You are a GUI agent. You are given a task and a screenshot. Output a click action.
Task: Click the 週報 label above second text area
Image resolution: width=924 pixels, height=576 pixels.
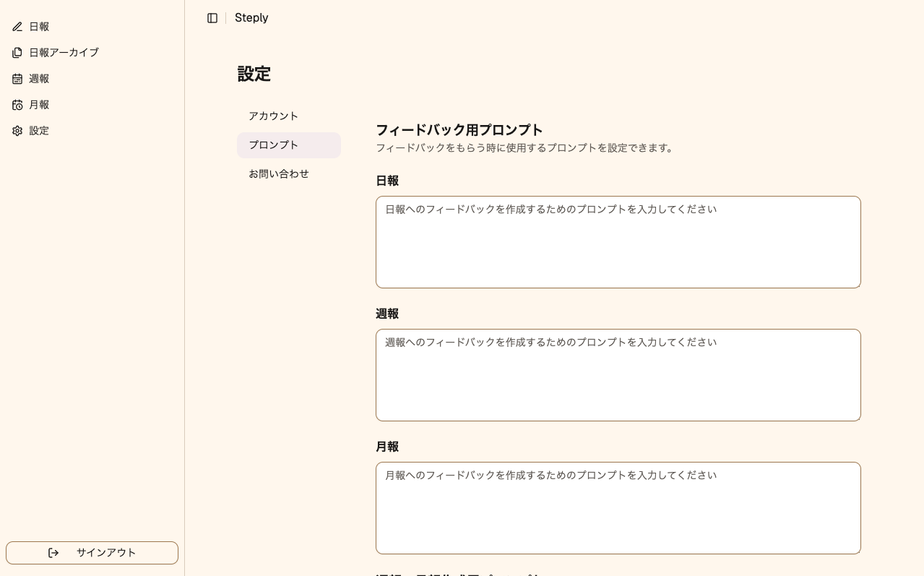point(387,314)
